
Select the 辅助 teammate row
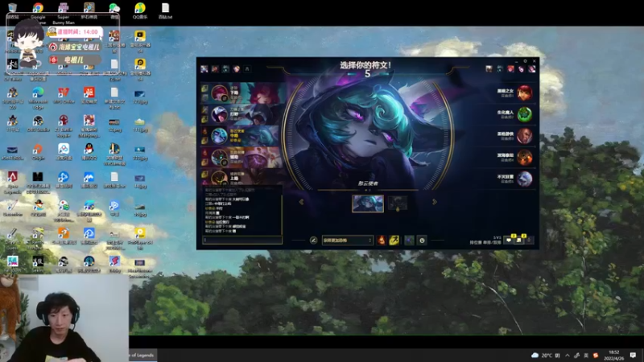pyautogui.click(x=242, y=157)
